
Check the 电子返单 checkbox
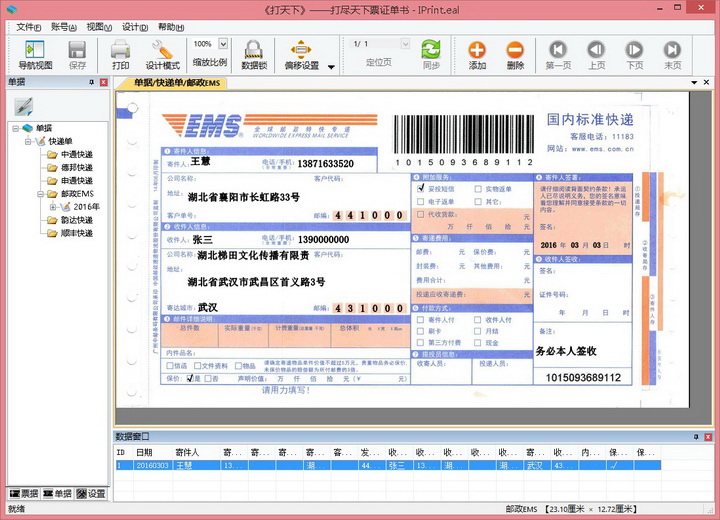pyautogui.click(x=420, y=201)
